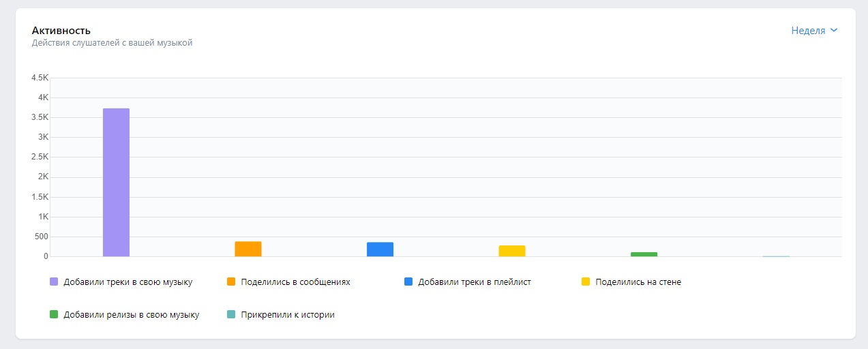Toggle green swatch for Добавили релизы в свою музыку
The image size is (868, 349).
[x=54, y=315]
